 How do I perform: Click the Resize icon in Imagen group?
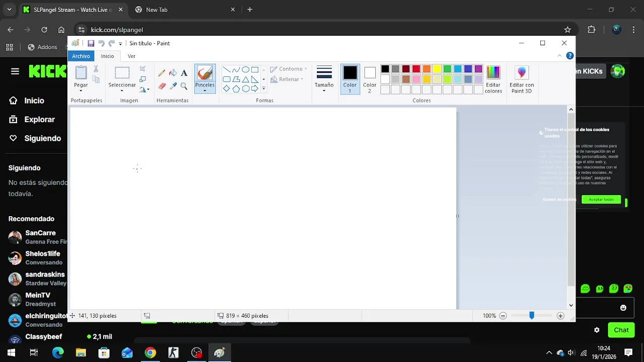(142, 79)
